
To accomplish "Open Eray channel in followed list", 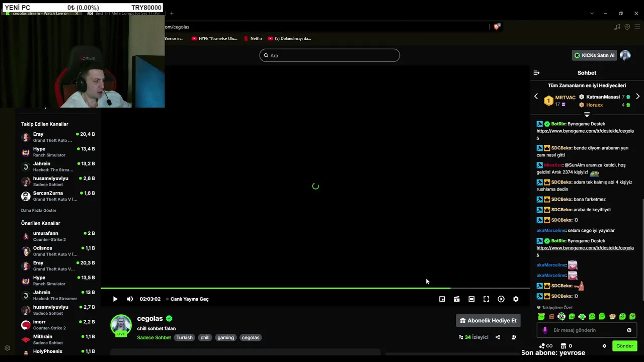I will (x=58, y=137).
